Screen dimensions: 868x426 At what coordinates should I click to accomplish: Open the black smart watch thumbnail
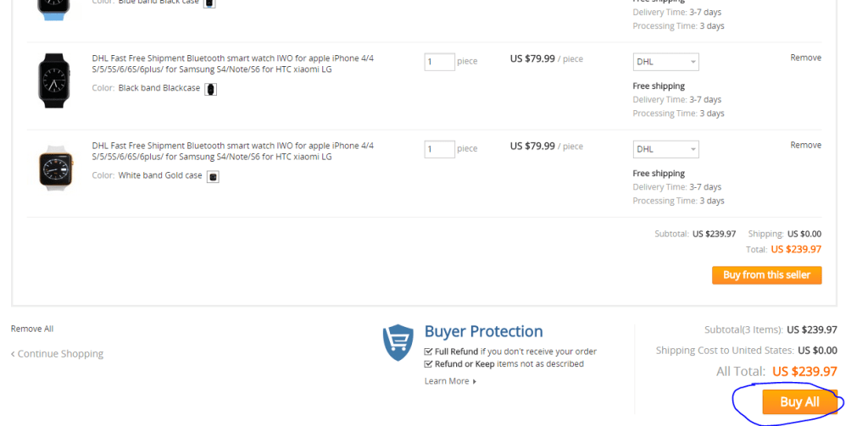(54, 80)
